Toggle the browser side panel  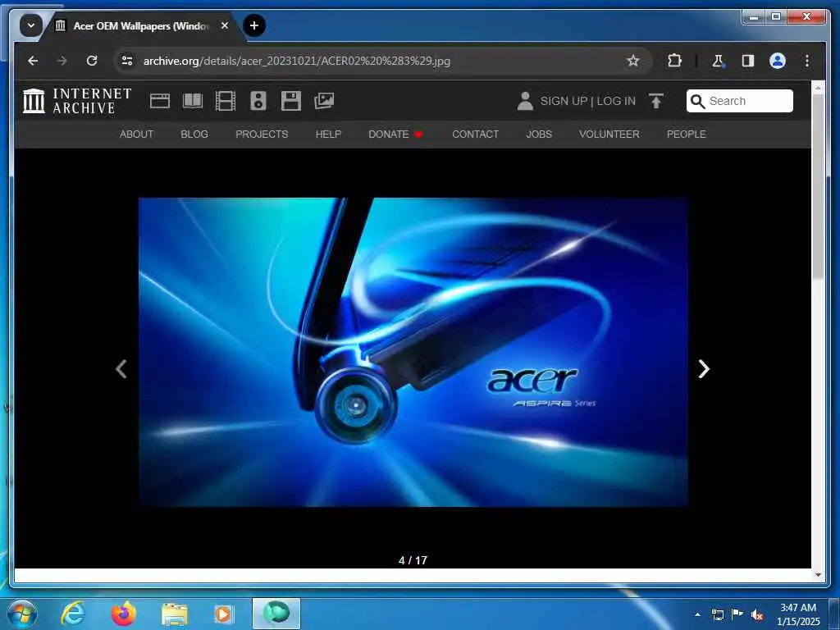748,61
